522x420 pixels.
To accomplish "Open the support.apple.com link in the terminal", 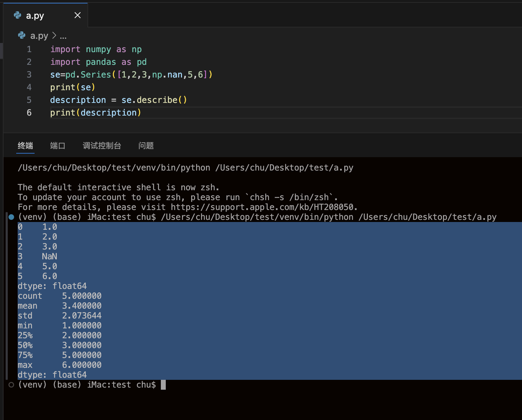I will click(264, 207).
